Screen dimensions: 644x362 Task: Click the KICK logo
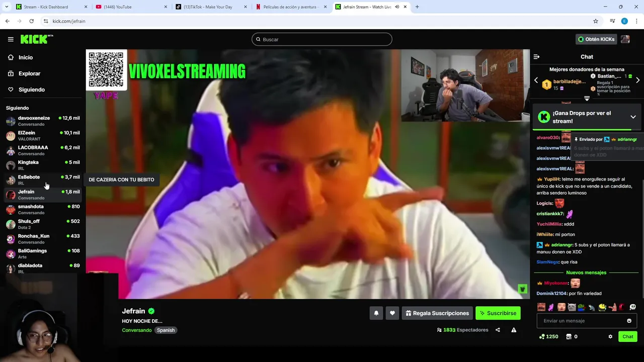[36, 39]
